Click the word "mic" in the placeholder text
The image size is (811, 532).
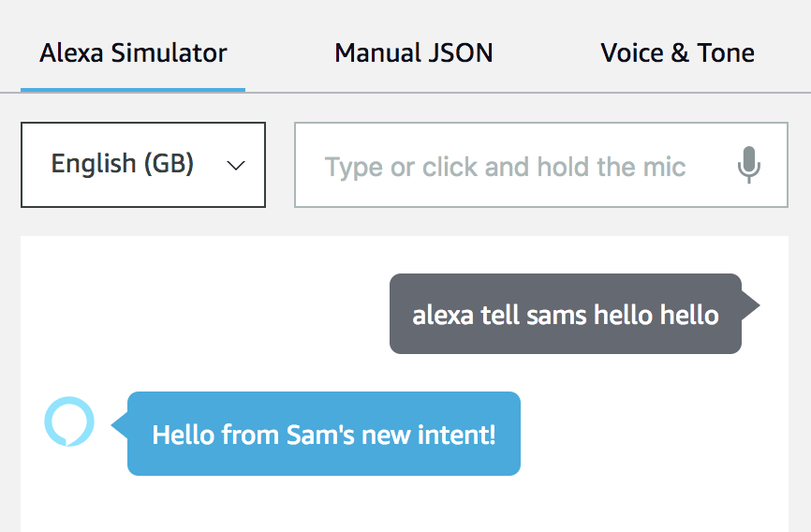pos(665,167)
